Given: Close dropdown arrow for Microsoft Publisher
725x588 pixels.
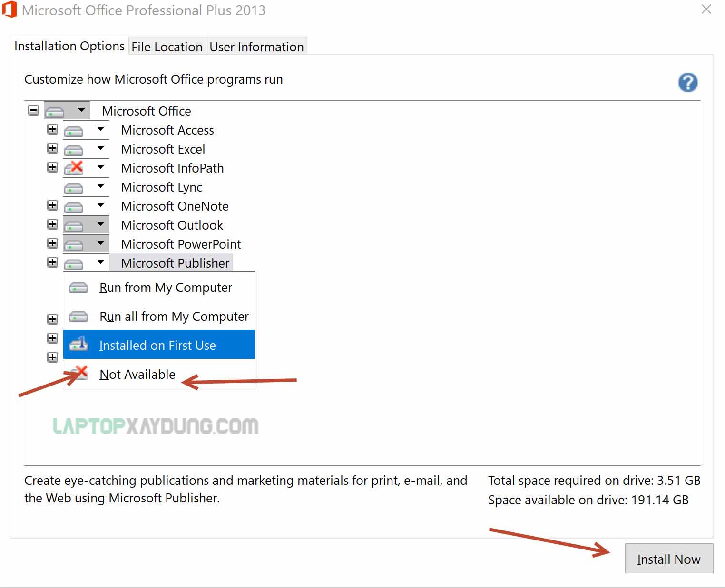Looking at the screenshot, I should click(100, 262).
